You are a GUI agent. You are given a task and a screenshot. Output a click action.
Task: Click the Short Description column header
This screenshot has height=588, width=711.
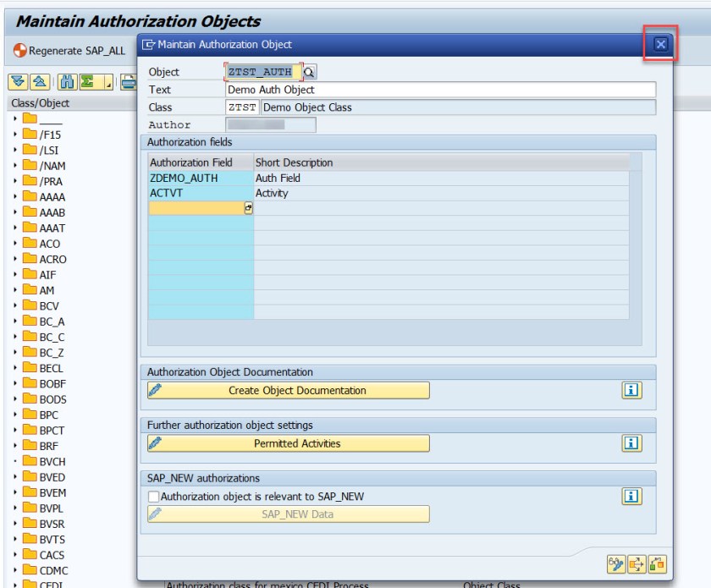441,162
